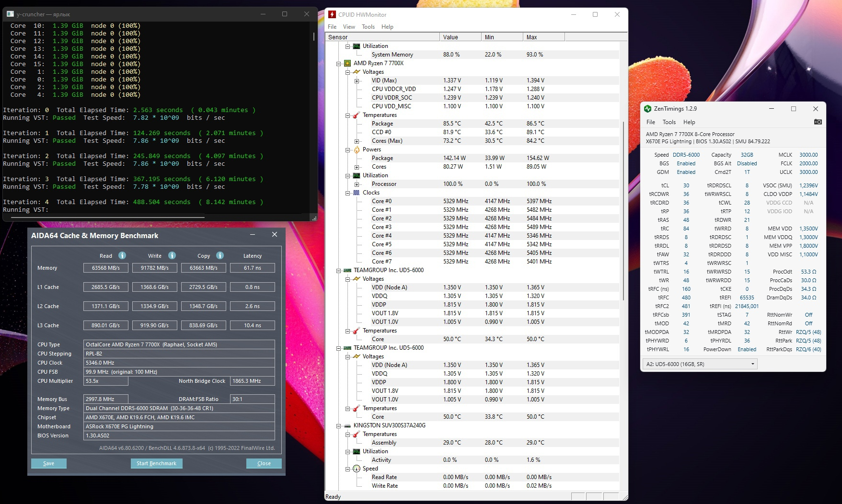
Task: Click the Speed gauge icon above Read Rate
Action: (x=357, y=469)
